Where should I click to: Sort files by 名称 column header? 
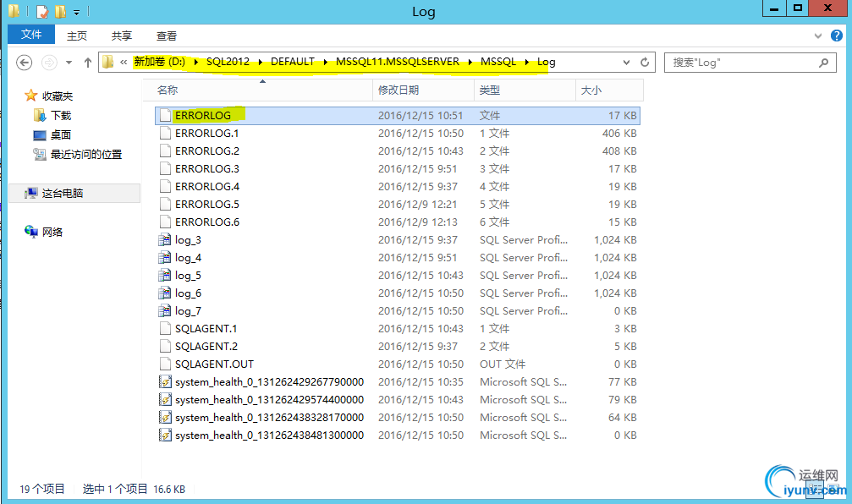pos(258,90)
